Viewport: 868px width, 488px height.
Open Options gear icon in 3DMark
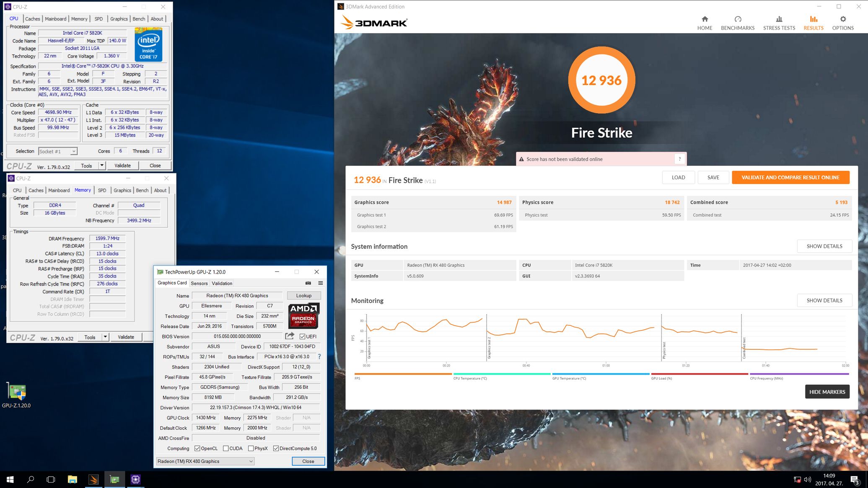tap(842, 19)
